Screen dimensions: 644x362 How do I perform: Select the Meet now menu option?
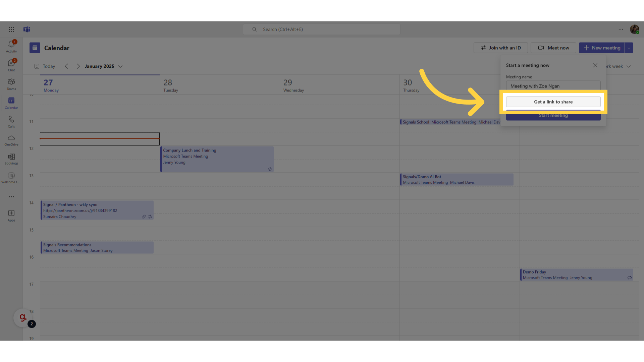click(553, 48)
